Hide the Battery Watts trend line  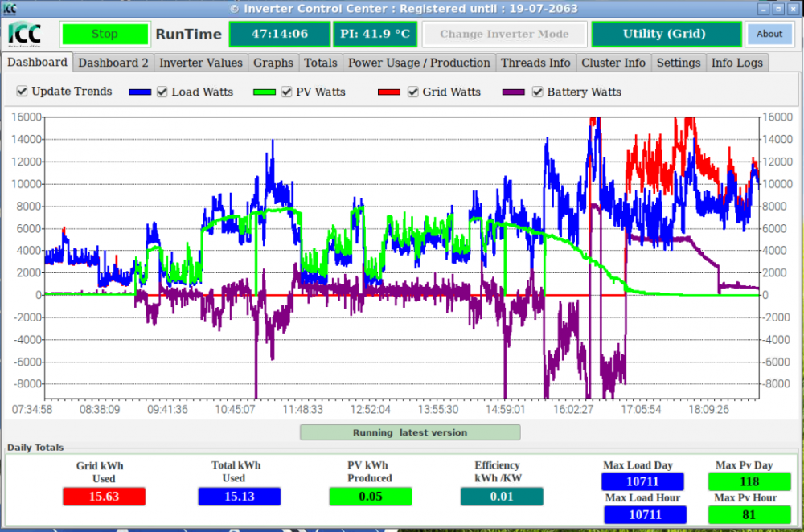(x=537, y=92)
